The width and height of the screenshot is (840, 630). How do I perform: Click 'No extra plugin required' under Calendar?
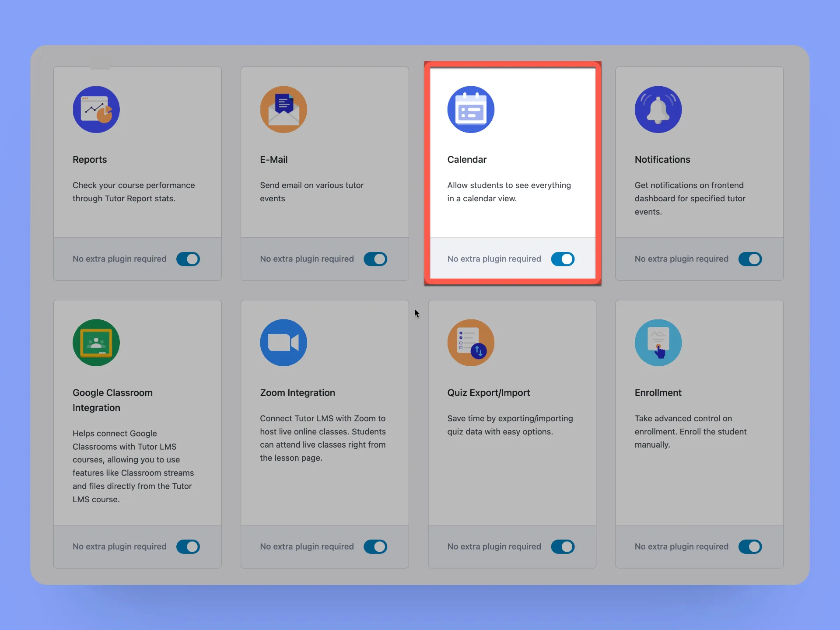tap(494, 259)
